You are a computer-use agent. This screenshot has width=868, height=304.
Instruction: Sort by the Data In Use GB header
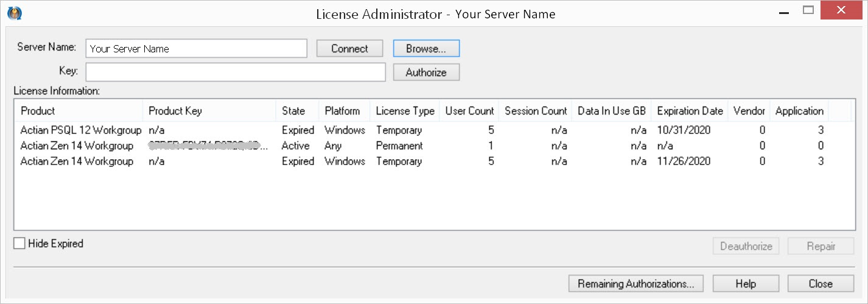tap(612, 111)
